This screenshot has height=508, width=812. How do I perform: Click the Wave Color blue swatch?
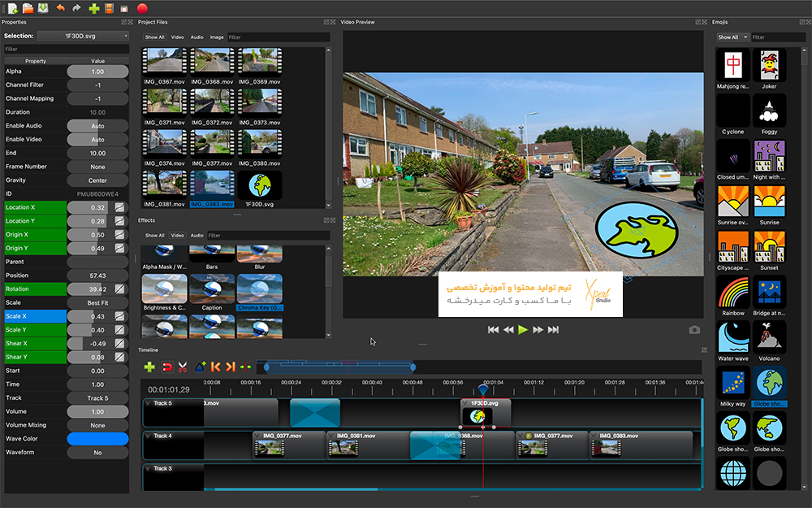(97, 439)
